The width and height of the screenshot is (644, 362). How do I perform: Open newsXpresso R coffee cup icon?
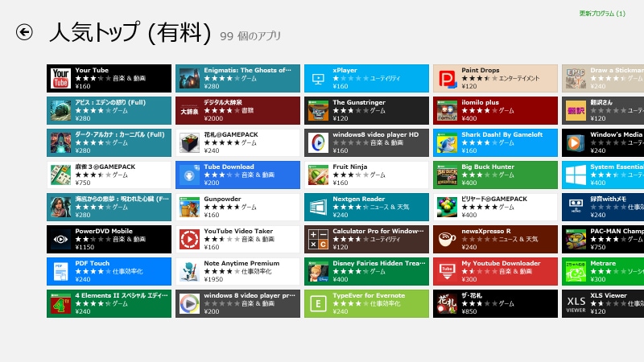coord(447,239)
